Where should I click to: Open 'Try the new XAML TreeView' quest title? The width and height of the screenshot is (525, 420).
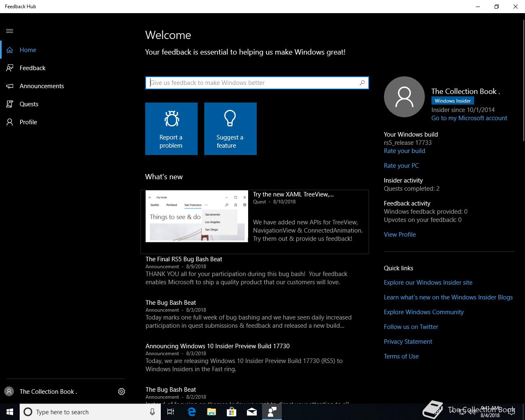(x=293, y=194)
